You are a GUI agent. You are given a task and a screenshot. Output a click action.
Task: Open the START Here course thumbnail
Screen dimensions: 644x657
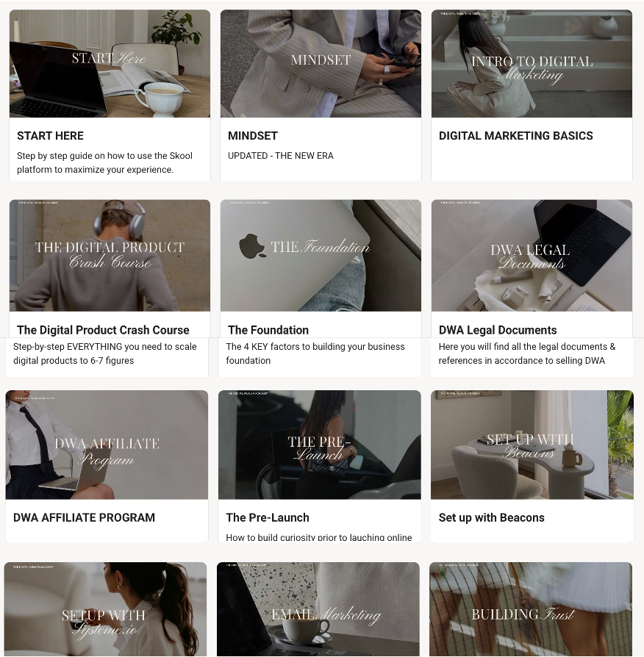(110, 64)
